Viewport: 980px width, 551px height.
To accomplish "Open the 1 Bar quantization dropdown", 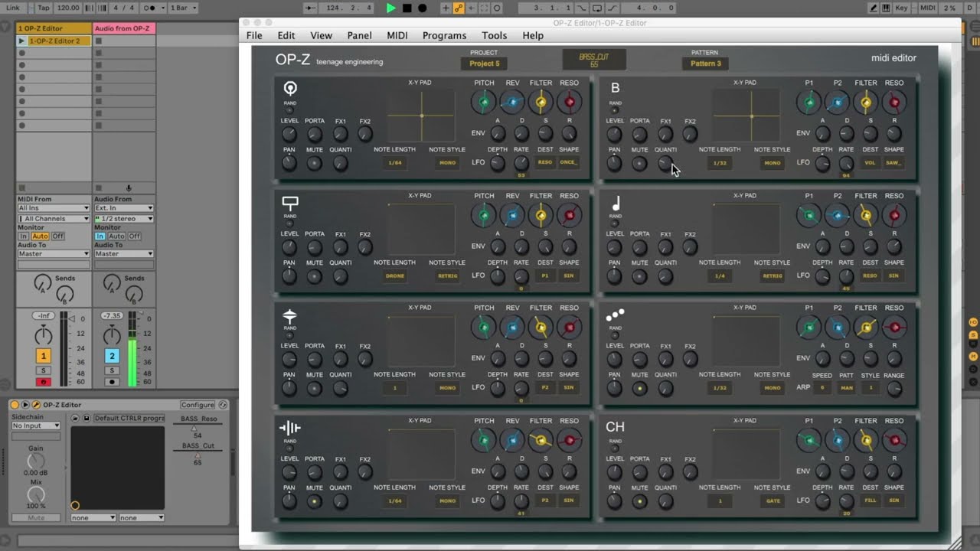I will 182,8.
